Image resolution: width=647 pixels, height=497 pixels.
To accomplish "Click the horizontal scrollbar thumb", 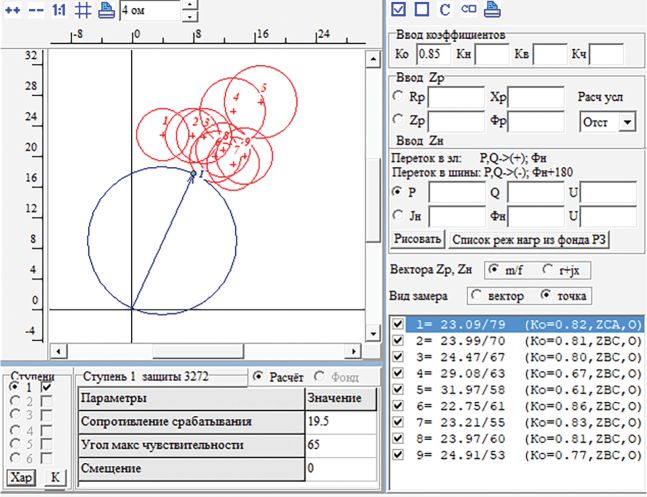I will coord(198,351).
